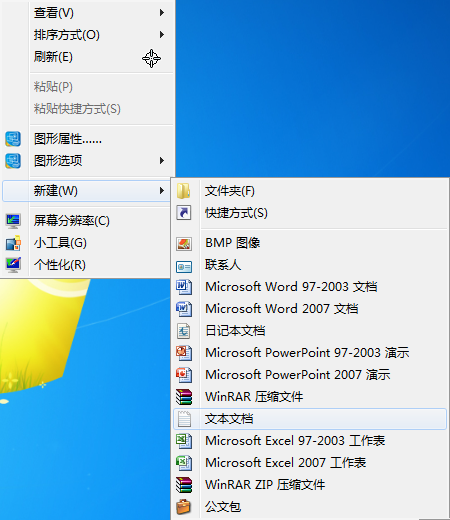Viewport: 450px width, 520px height.
Task: Click the 公文包 briefcase icon
Action: [x=184, y=507]
